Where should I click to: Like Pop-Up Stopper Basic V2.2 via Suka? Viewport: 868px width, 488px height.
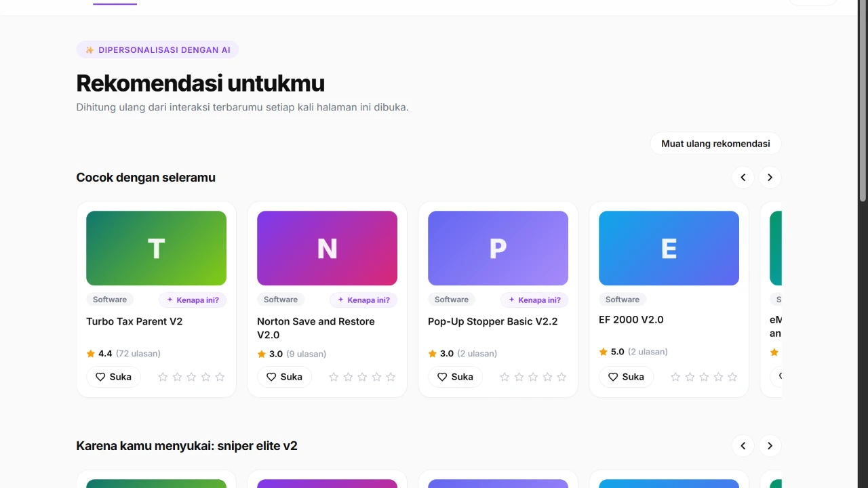point(455,377)
